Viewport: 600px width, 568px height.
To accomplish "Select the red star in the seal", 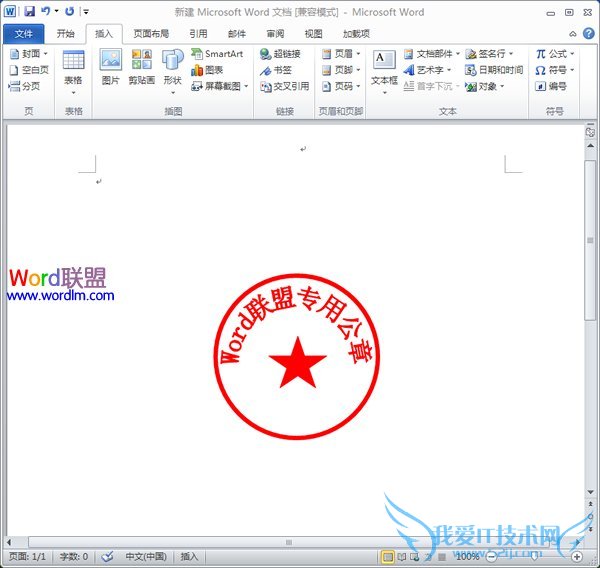I will pyautogui.click(x=297, y=363).
